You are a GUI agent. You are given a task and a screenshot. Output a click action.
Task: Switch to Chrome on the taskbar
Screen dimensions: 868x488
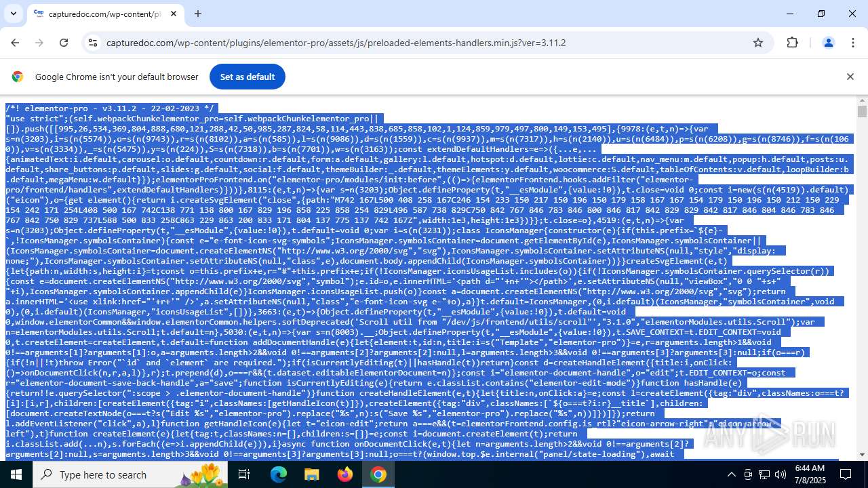[378, 474]
